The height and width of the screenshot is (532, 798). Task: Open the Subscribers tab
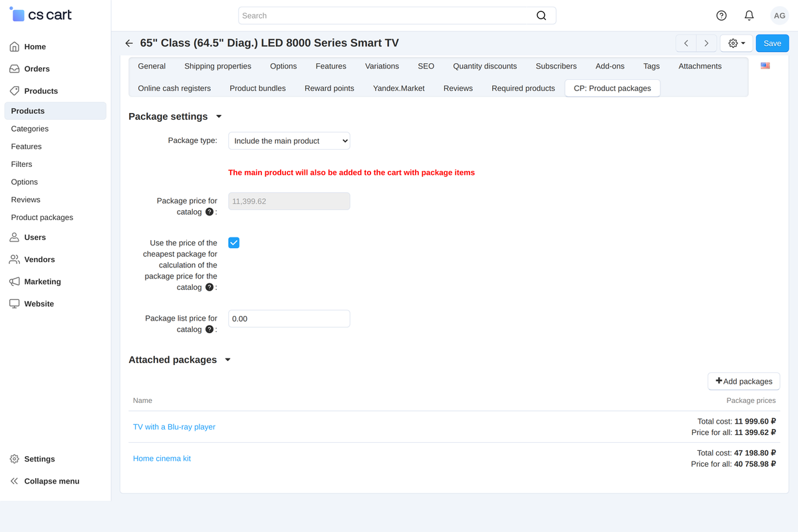point(556,66)
